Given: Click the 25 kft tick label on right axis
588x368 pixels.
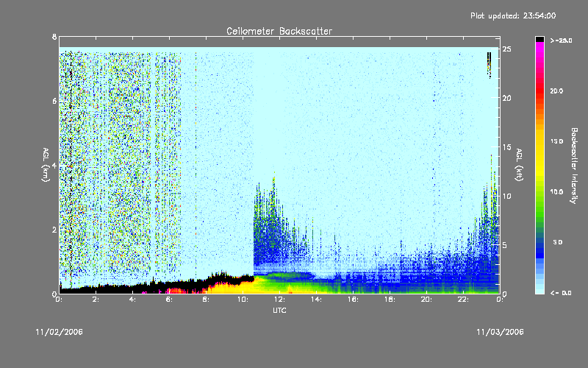Looking at the screenshot, I should (x=506, y=49).
